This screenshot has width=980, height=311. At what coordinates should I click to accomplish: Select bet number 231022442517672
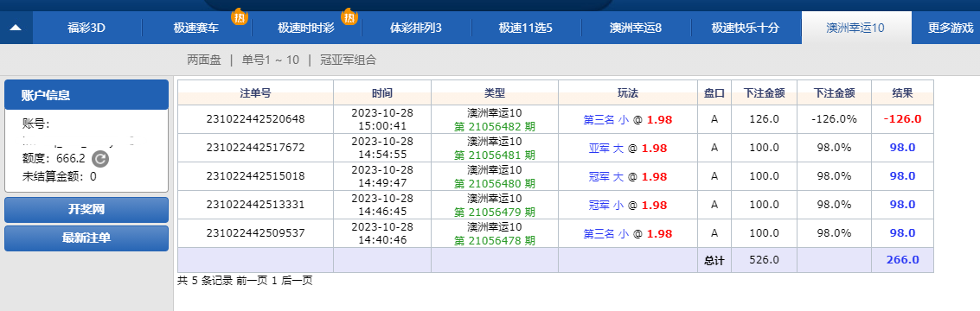click(x=256, y=148)
